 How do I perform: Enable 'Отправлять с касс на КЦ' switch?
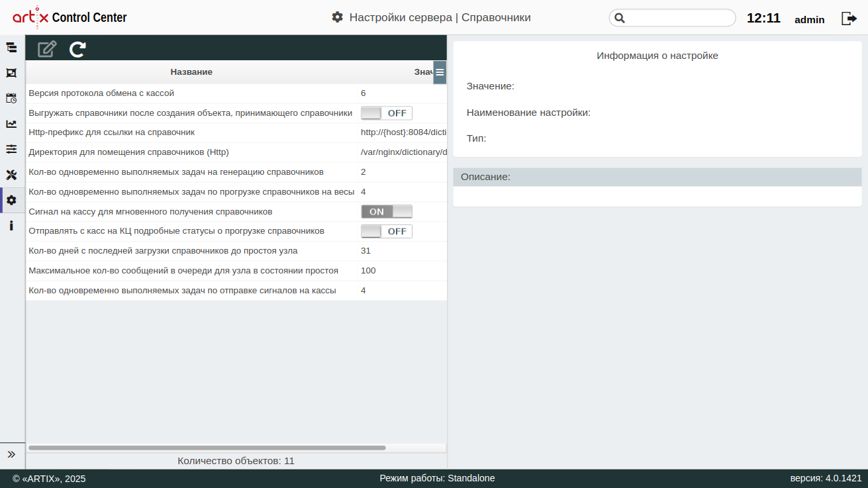(x=386, y=232)
